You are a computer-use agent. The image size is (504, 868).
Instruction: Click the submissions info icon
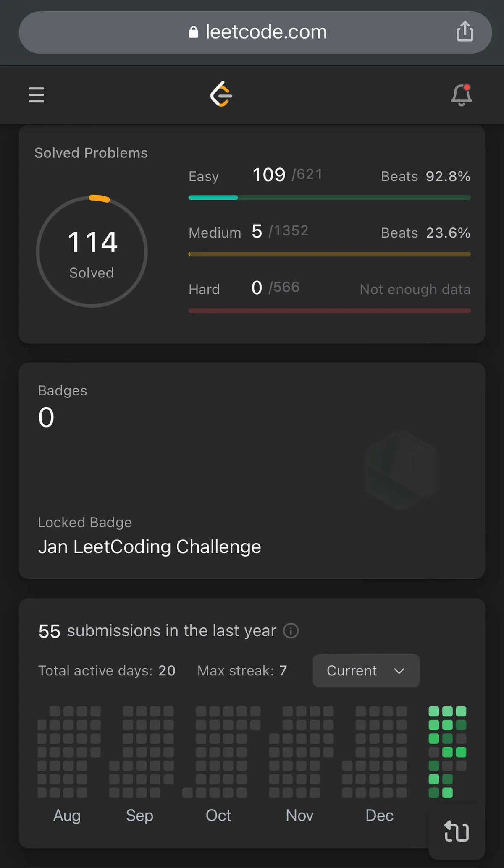tap(291, 631)
